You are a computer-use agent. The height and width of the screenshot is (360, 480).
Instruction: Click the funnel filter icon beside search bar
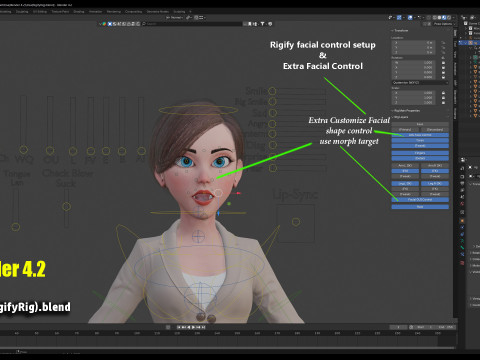click(263, 24)
